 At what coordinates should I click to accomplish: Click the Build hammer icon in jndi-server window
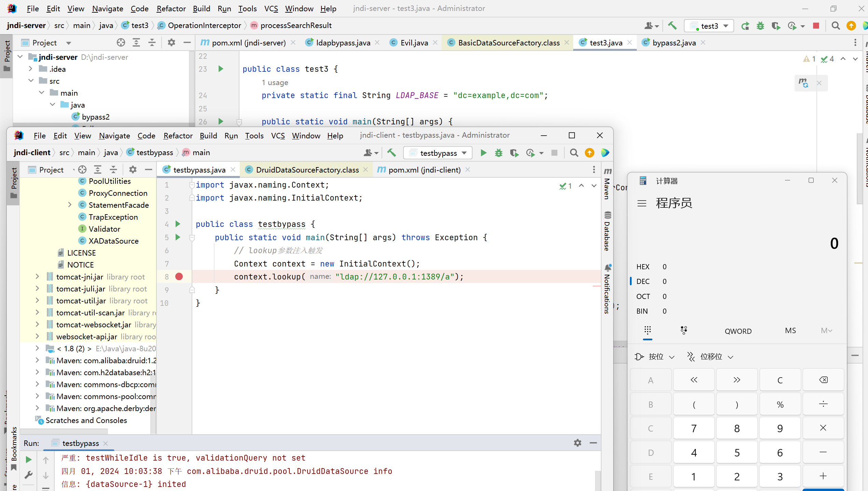(672, 26)
